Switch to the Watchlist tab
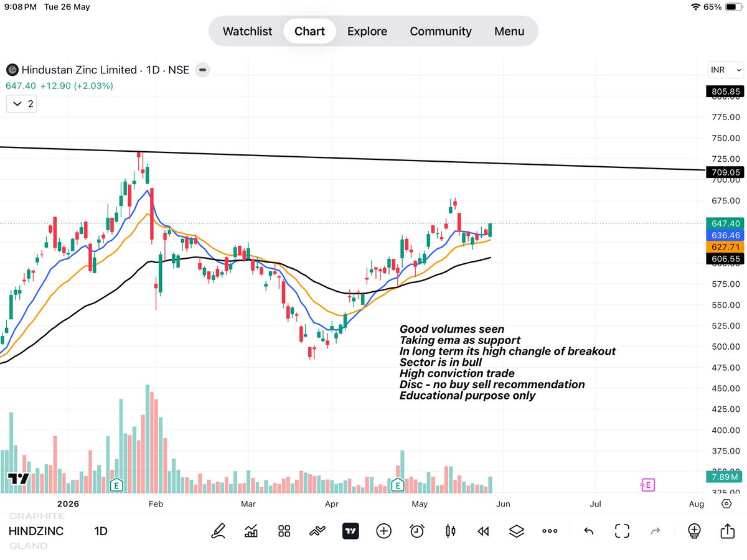This screenshot has height=560, width=747. click(x=247, y=31)
